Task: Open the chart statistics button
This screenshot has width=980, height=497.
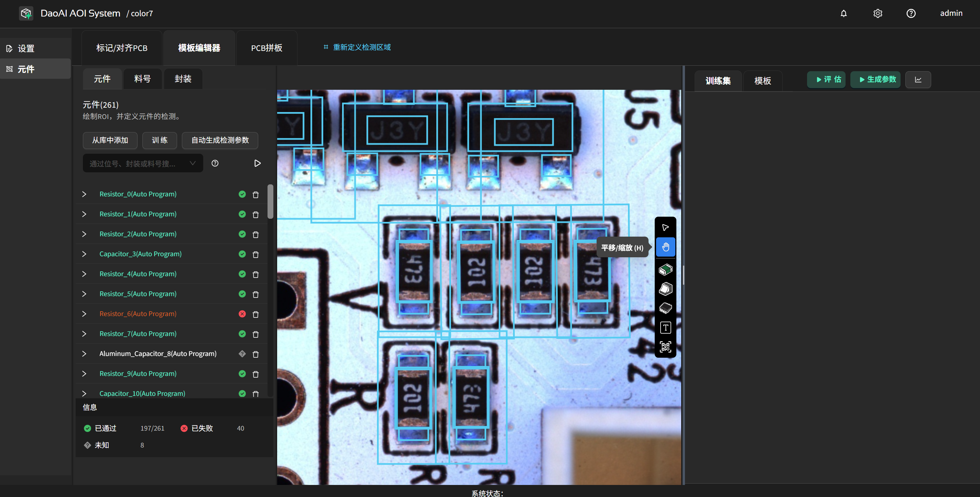Action: [x=918, y=79]
